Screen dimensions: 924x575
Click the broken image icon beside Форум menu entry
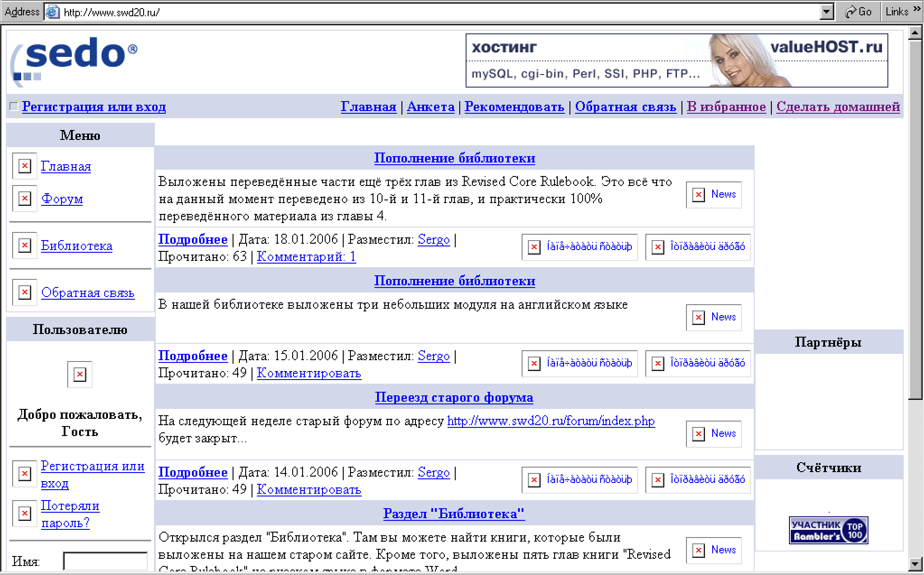(x=24, y=199)
